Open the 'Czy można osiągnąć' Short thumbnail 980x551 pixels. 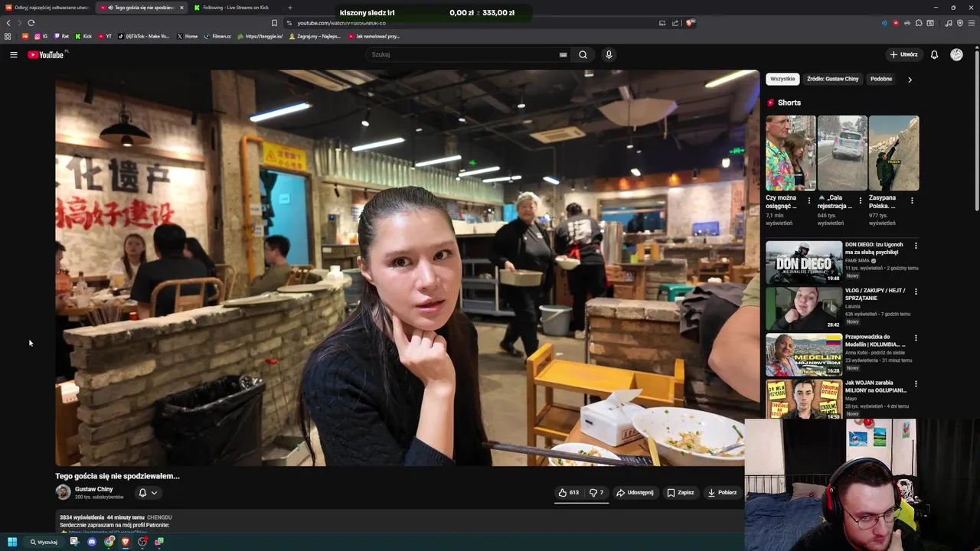[x=790, y=153]
